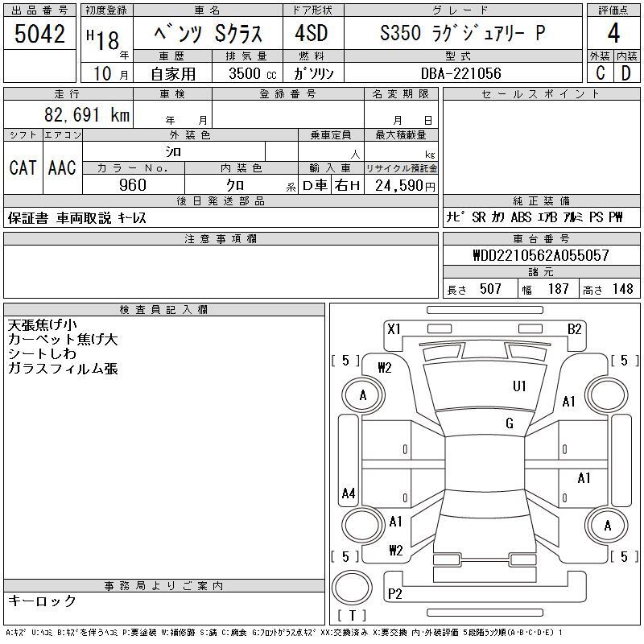The image size is (644, 644).
Task: Select the car name ベンツ Sクラス
Action: (x=208, y=33)
